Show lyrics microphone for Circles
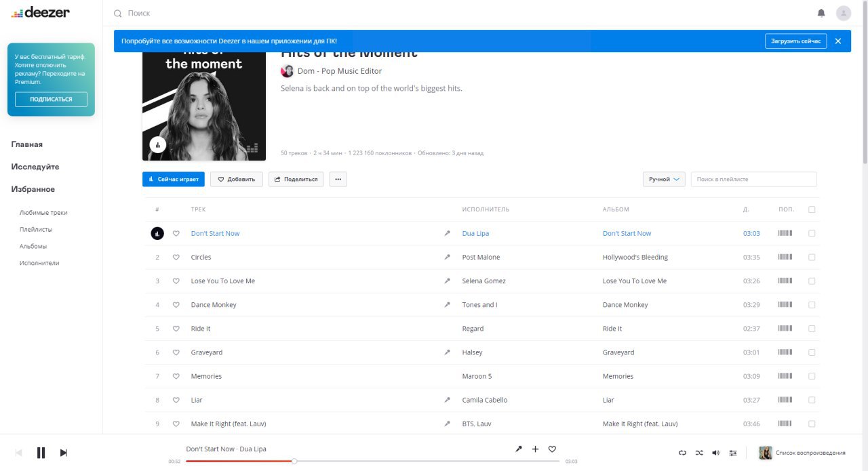 tap(447, 258)
